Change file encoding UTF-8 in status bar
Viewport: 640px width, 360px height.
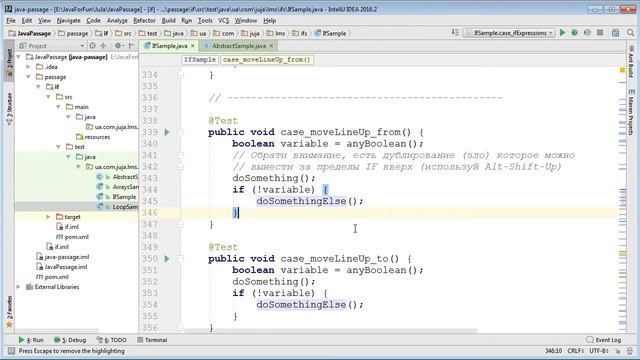point(599,351)
